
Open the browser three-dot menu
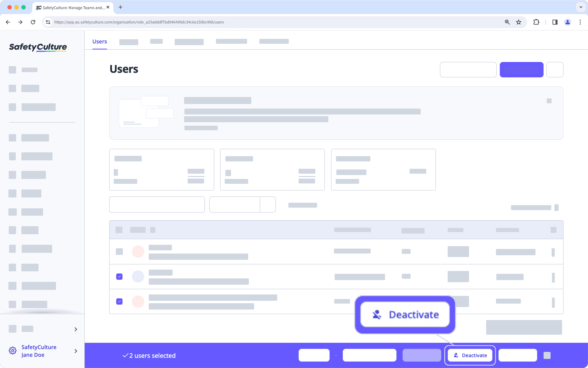point(580,22)
